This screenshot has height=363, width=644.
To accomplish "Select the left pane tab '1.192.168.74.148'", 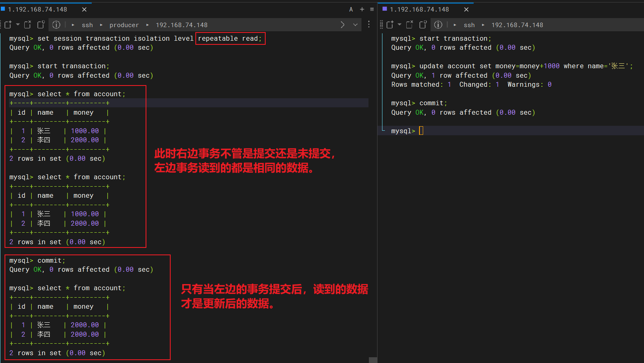I will (37, 9).
